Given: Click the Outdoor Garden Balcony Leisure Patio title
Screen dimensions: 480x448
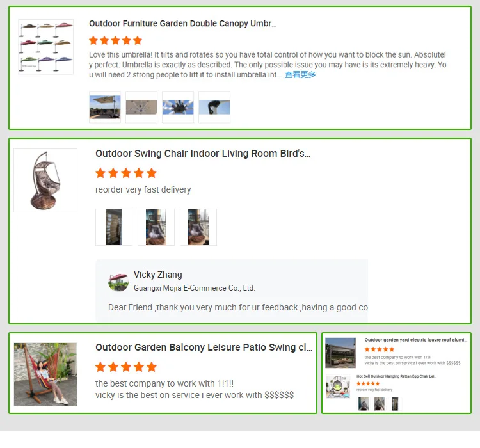Looking at the screenshot, I should 204,348.
